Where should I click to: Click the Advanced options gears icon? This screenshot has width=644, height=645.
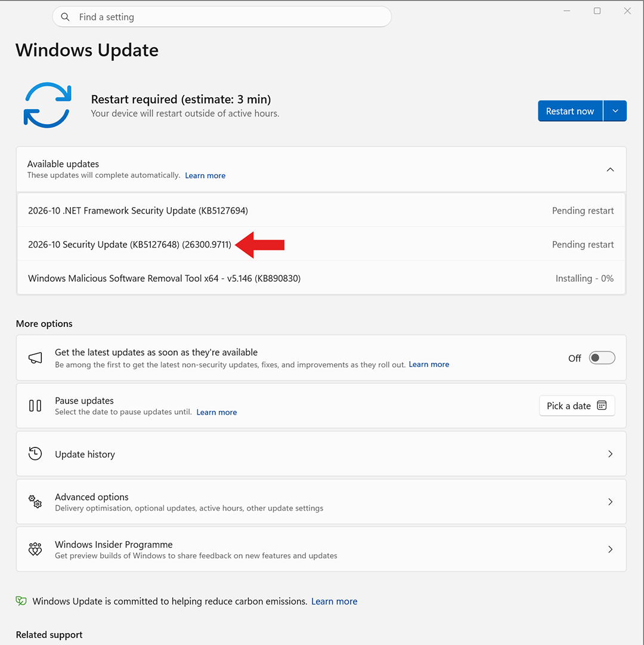[35, 501]
